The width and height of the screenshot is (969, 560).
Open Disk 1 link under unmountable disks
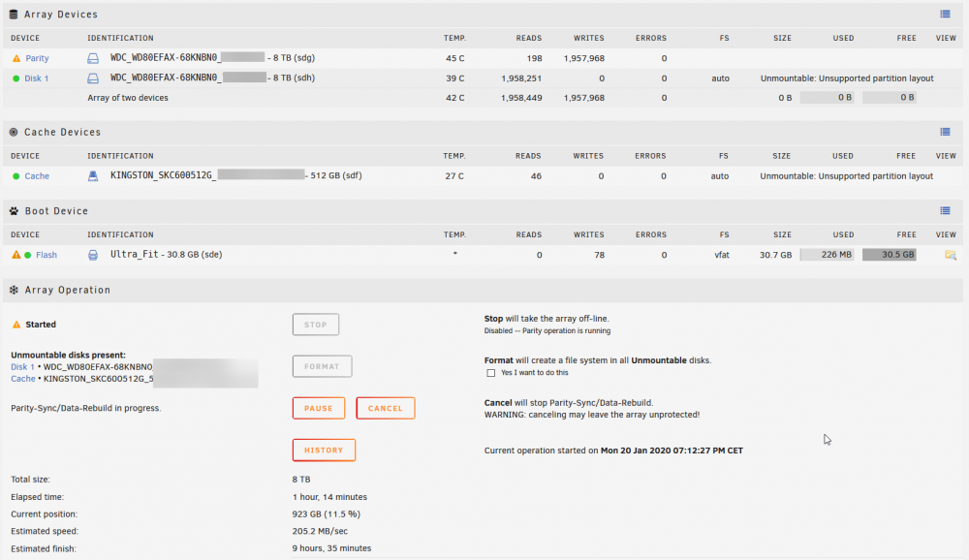pos(22,366)
